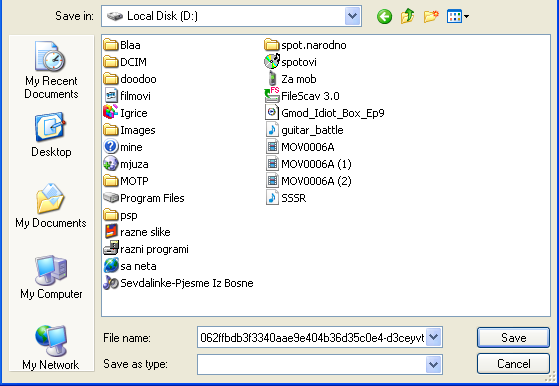Image resolution: width=559 pixels, height=386 pixels.
Task: Open My Recent Documents in sidebar
Action: point(51,70)
